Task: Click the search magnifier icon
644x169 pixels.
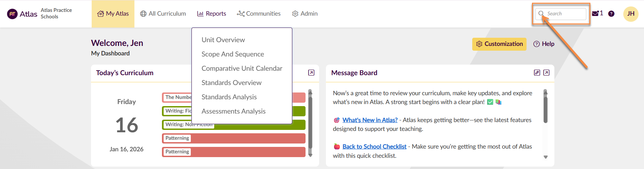Action: click(x=541, y=14)
